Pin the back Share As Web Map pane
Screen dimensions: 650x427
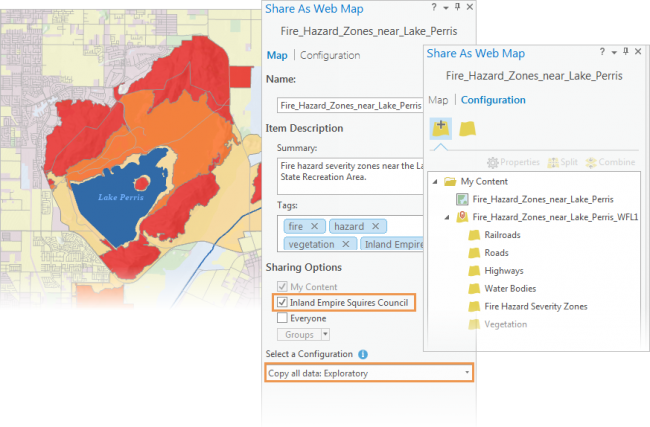click(458, 7)
